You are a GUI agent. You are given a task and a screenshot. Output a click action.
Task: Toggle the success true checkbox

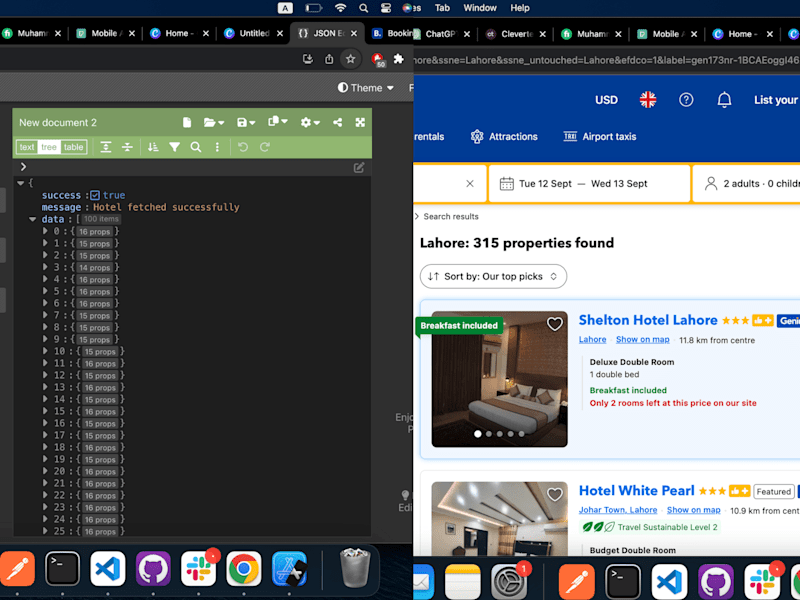coord(95,195)
